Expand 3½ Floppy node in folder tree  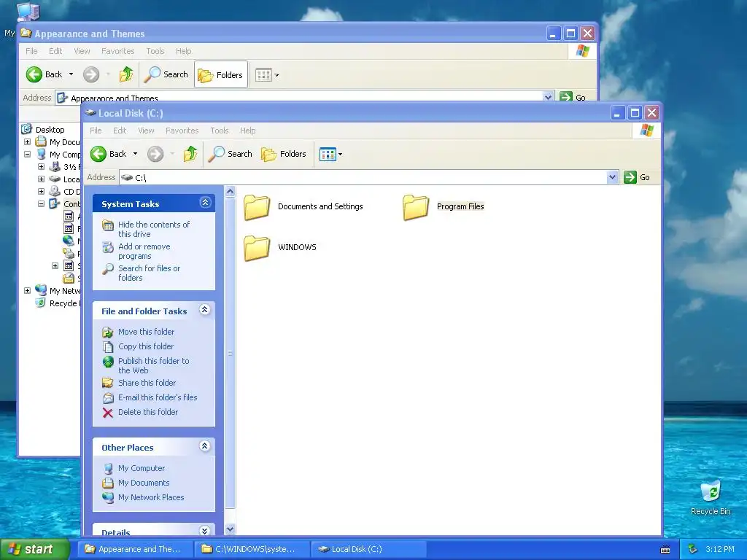click(x=42, y=167)
